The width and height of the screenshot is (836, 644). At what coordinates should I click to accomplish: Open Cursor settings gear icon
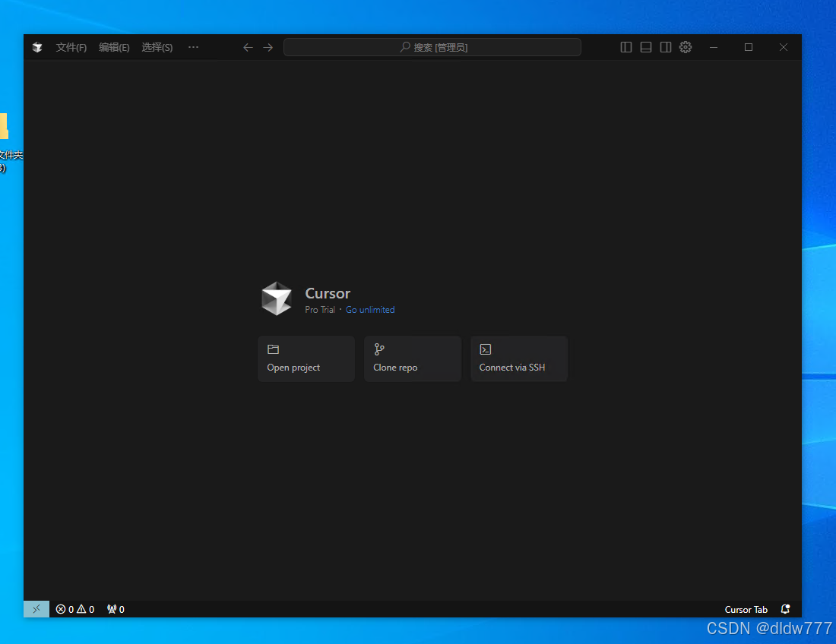(x=686, y=47)
